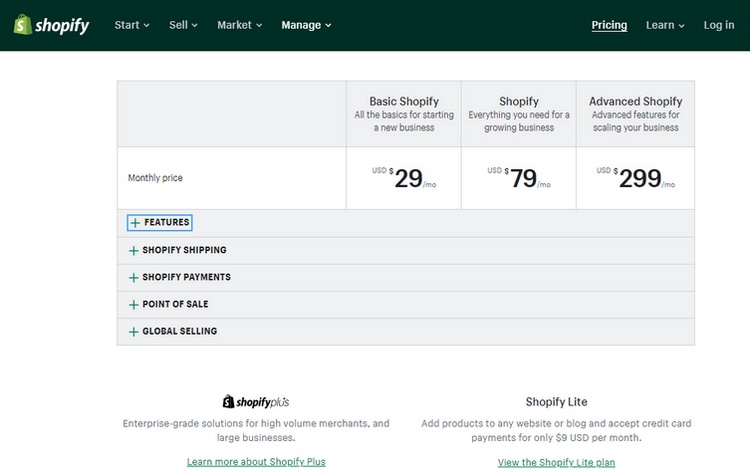This screenshot has height=474, width=750.
Task: Click 'Everything you need for a growing business' text
Action: [x=519, y=121]
